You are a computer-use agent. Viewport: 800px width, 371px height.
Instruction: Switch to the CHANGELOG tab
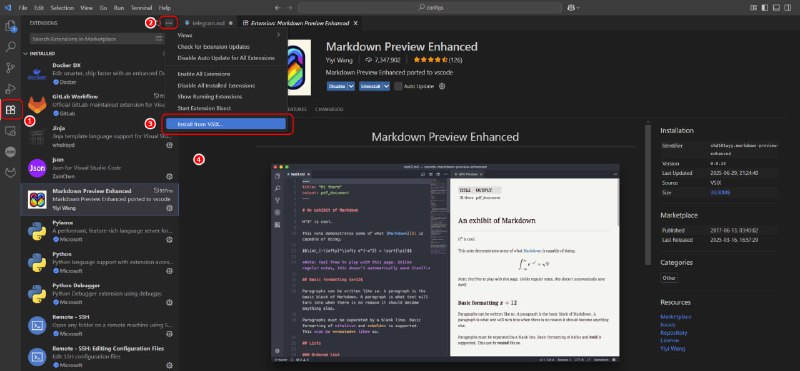(x=329, y=109)
